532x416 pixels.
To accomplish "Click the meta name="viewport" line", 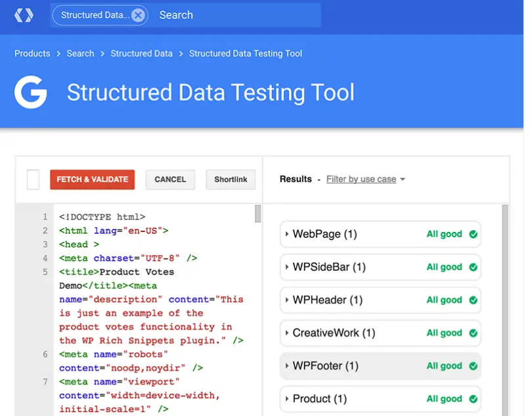I will tap(119, 382).
